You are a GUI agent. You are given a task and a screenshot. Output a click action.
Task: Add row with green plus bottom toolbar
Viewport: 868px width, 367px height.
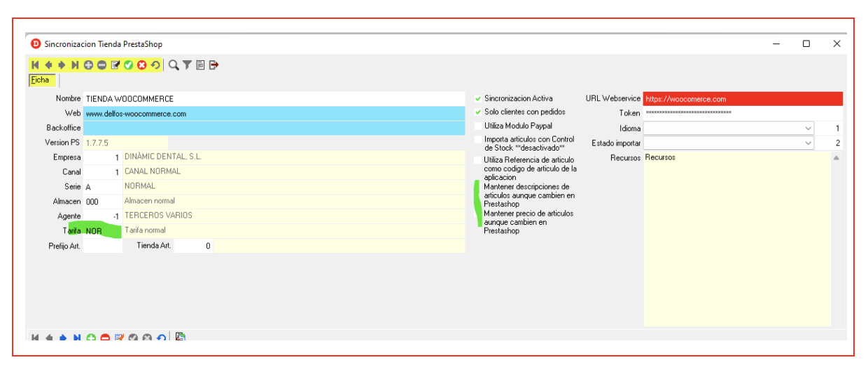click(x=91, y=337)
